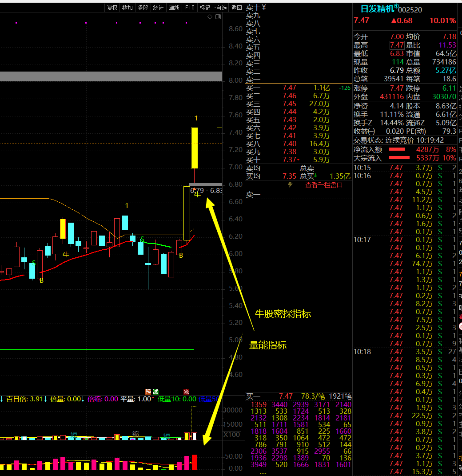Click the gray 缩 marker in volume pane
The height and width of the screenshot is (476, 462).
click(135, 434)
